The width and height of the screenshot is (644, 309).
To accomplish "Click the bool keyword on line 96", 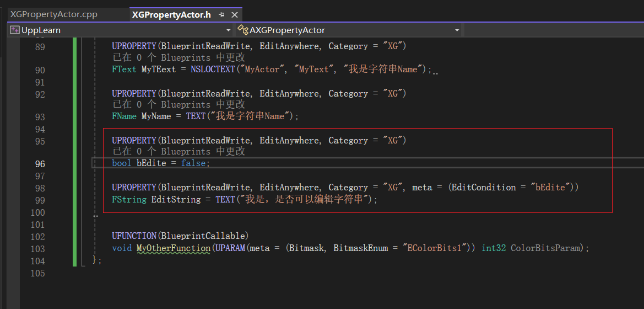I will point(122,163).
